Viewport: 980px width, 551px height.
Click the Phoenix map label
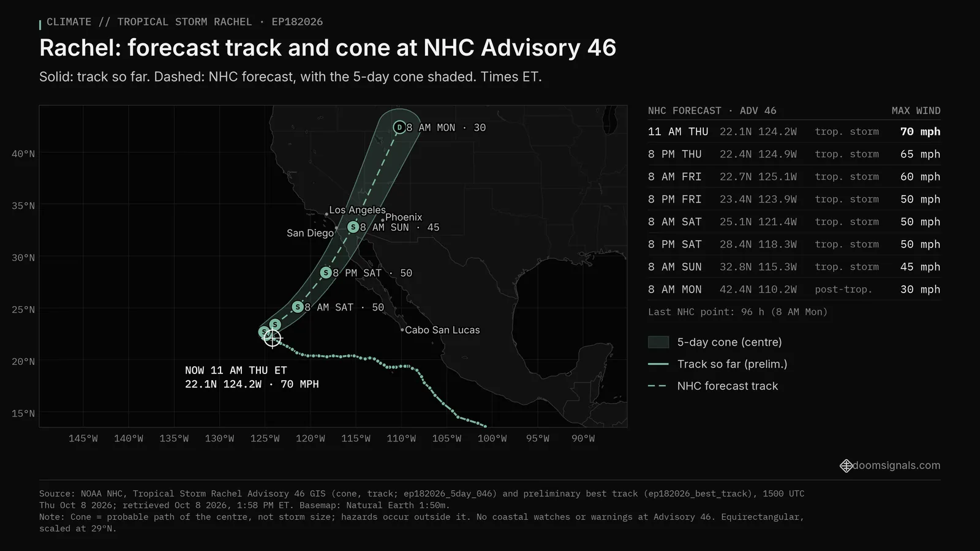(404, 217)
